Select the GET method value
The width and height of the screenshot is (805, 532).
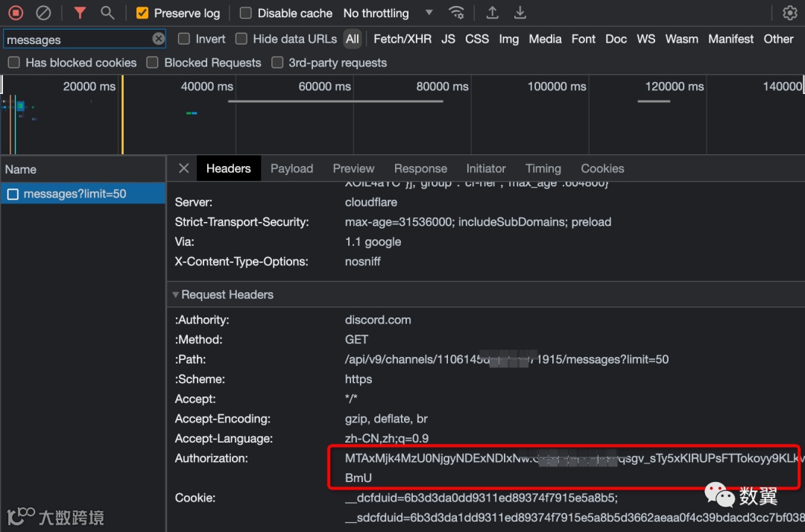(356, 339)
